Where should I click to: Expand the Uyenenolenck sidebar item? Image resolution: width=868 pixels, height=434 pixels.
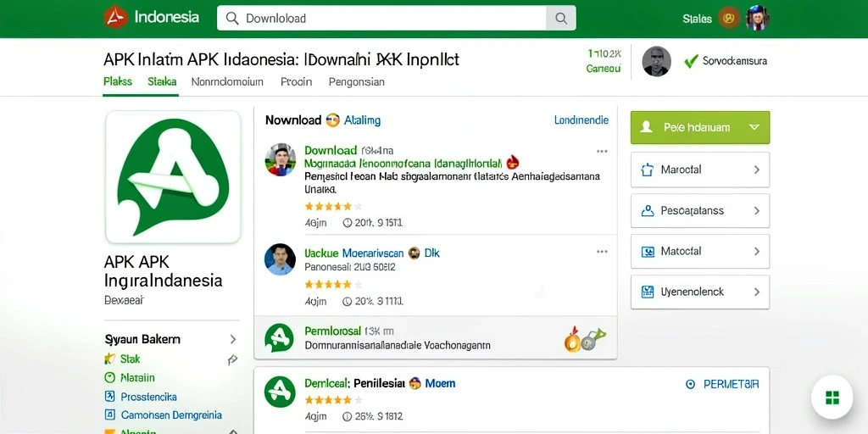point(699,292)
